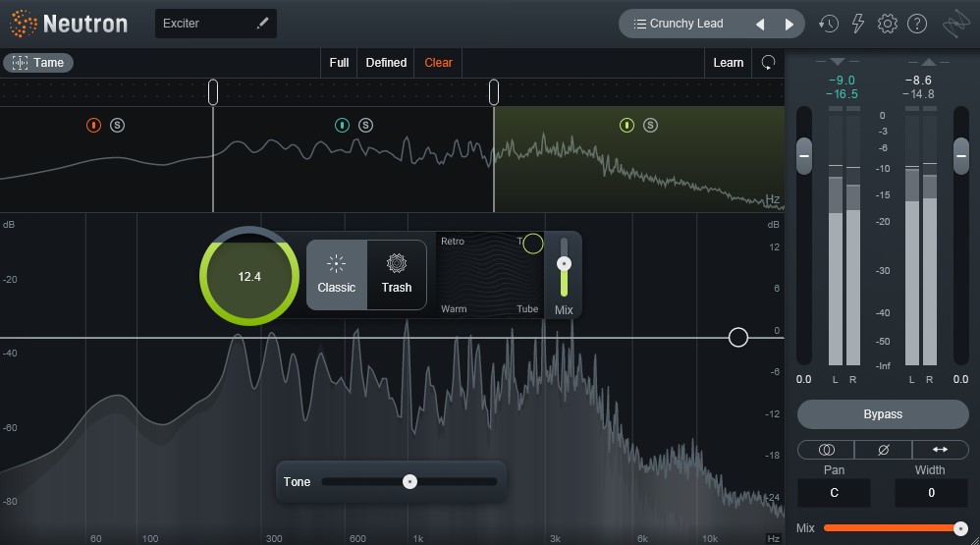Viewport: 980px width, 545px height.
Task: Select the Classic exciter mode
Action: [336, 275]
